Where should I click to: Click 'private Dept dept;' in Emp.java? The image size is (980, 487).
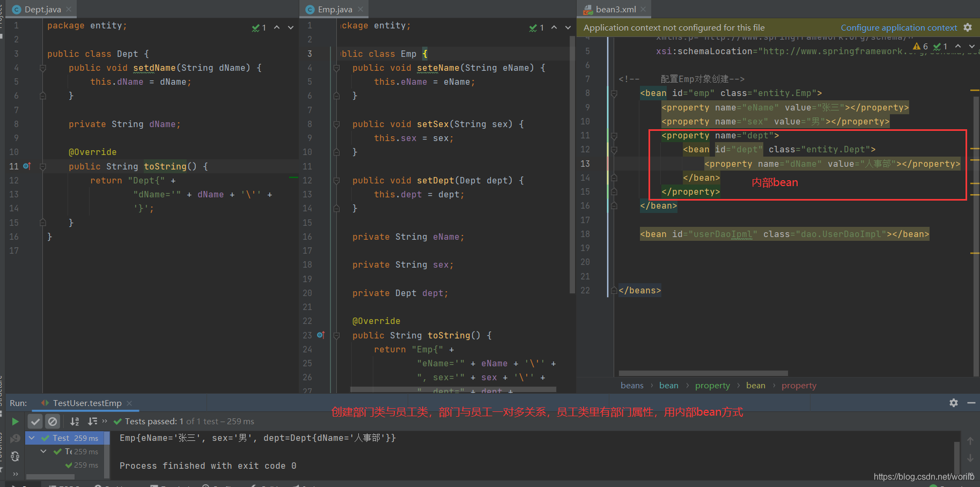coord(400,293)
